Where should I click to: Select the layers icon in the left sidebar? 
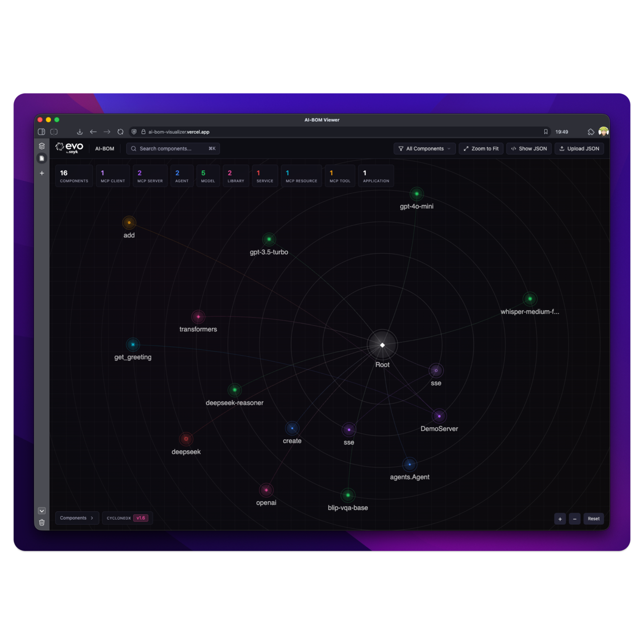tap(42, 146)
